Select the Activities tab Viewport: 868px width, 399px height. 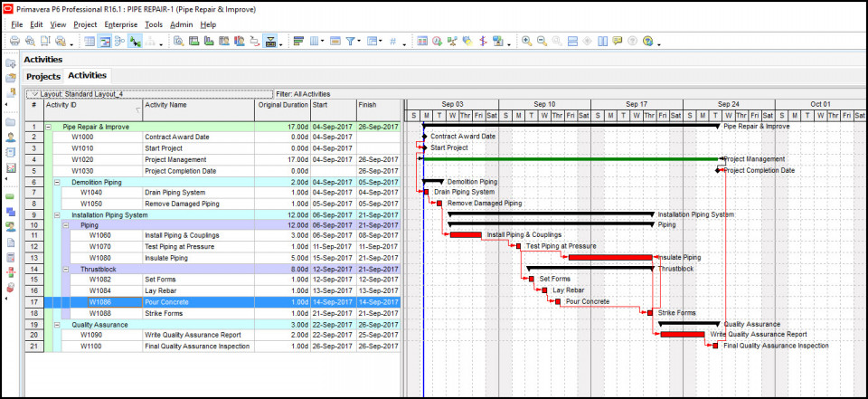[x=88, y=75]
